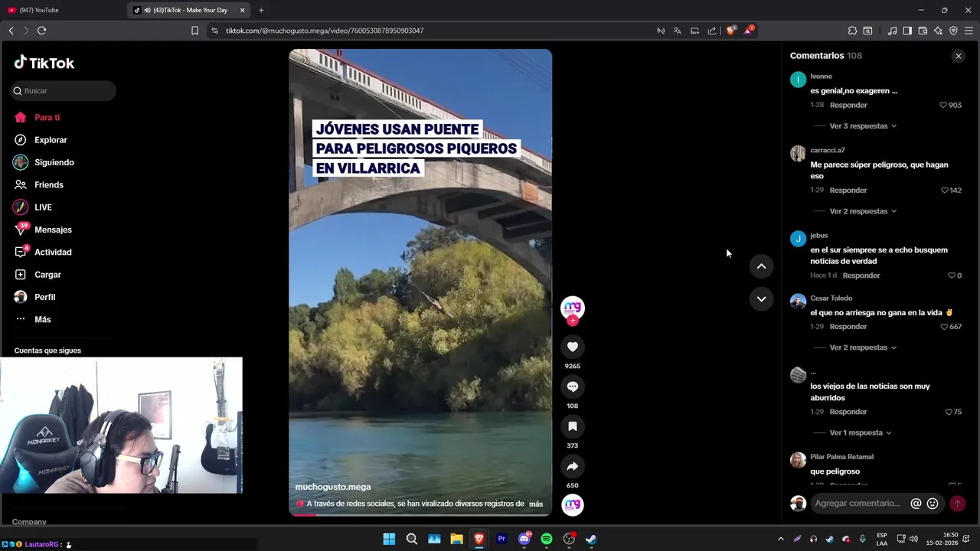Reload the page in browser
The height and width of the screenshot is (551, 980).
42,31
